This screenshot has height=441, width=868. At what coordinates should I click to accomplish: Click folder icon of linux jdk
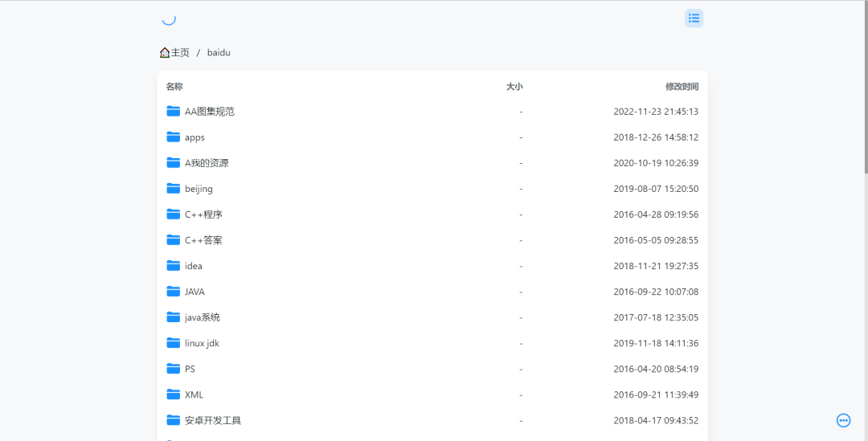[174, 342]
